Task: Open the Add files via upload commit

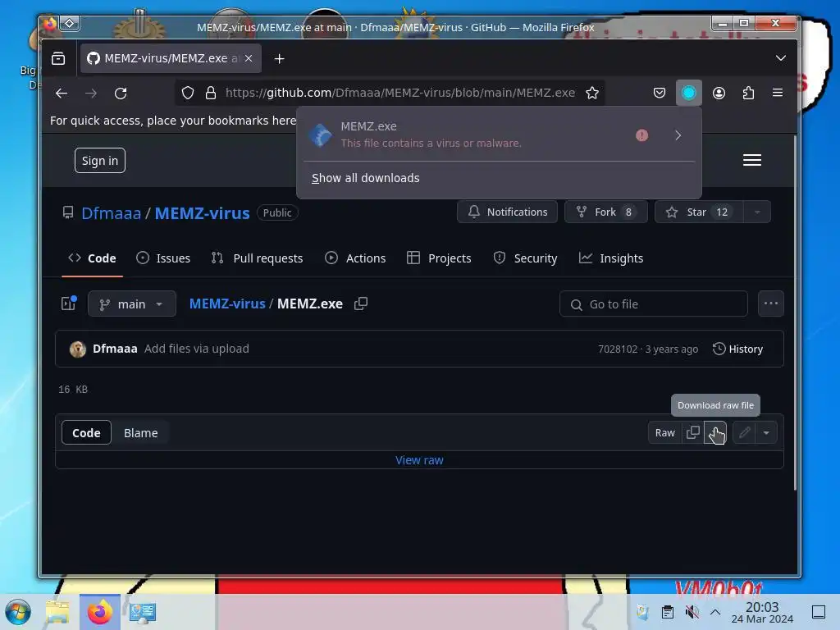Action: point(197,349)
